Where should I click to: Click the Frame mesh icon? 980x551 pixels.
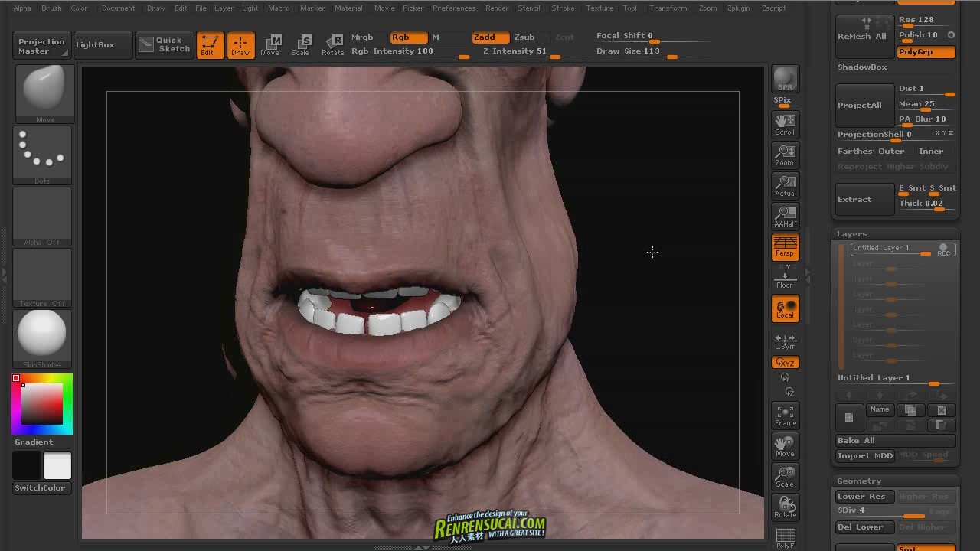coord(785,416)
